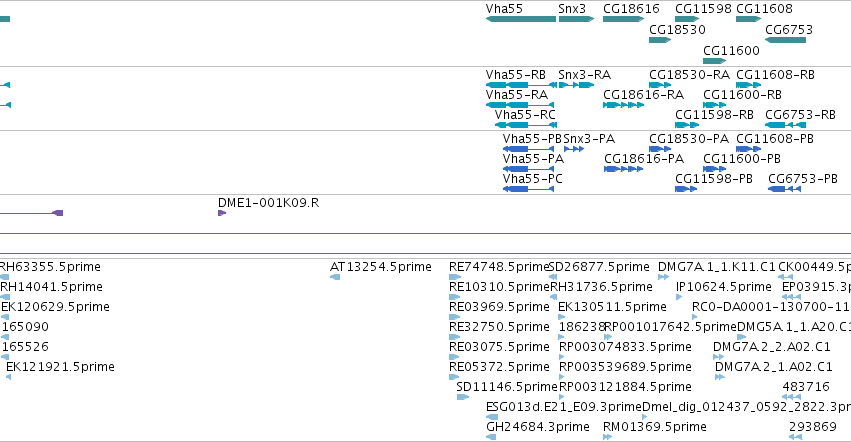
Task: Select the Vha55-PB protein feature
Action: pyautogui.click(x=528, y=149)
